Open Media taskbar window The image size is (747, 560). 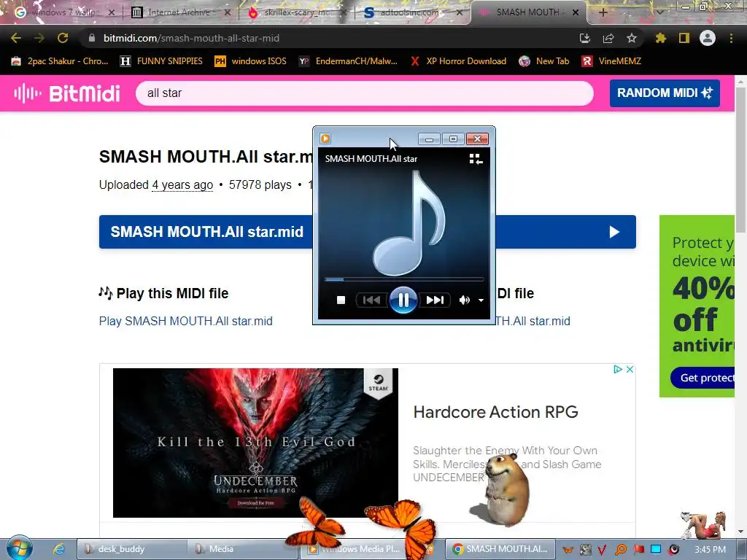point(243,549)
